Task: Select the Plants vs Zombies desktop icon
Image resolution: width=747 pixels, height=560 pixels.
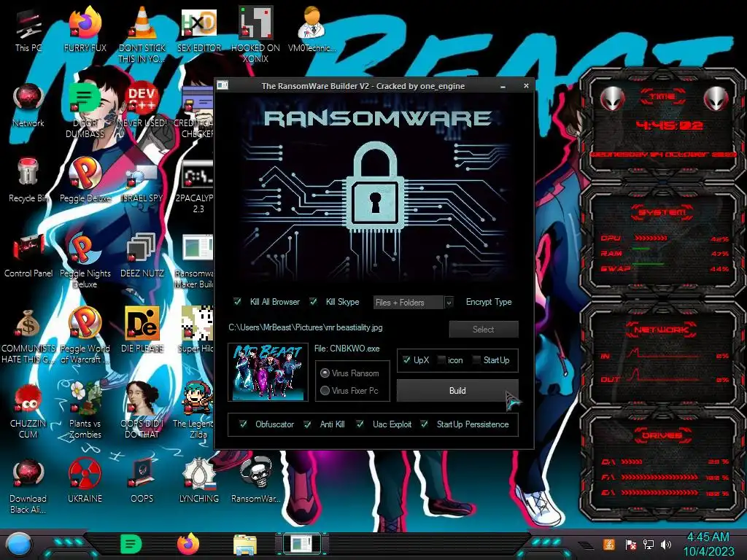Action: point(85,411)
